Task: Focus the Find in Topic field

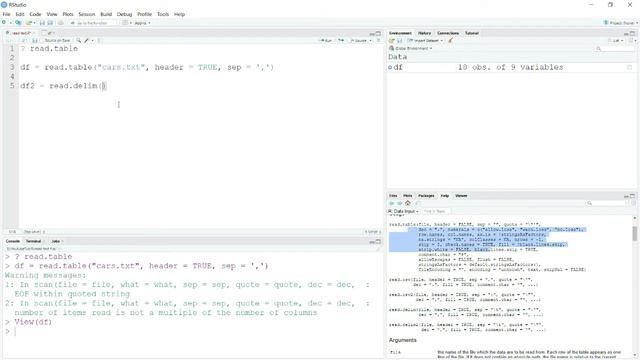Action: click(x=436, y=211)
